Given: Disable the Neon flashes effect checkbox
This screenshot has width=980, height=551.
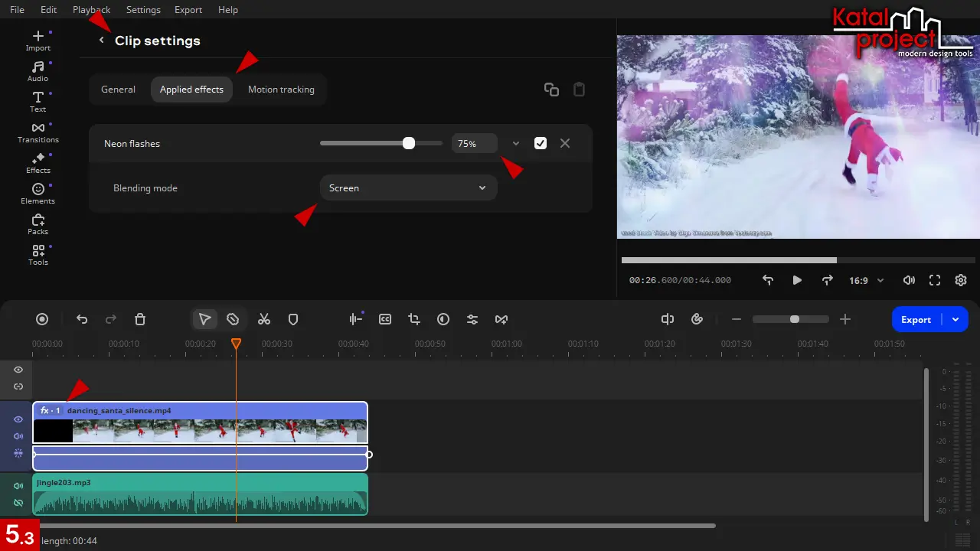Looking at the screenshot, I should click(x=541, y=143).
